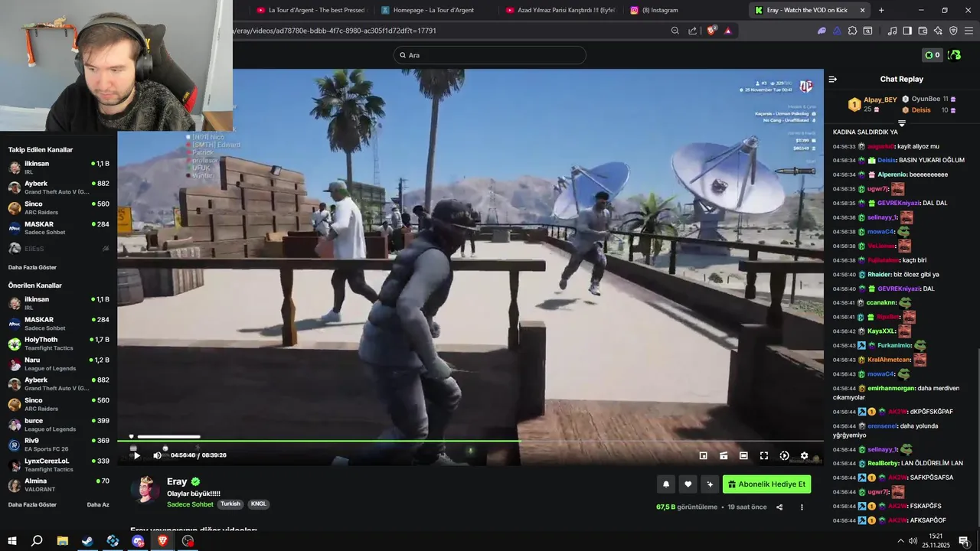Open Ayberk channel under Takip Edilen Kanallar
980x551 pixels.
pyautogui.click(x=59, y=187)
